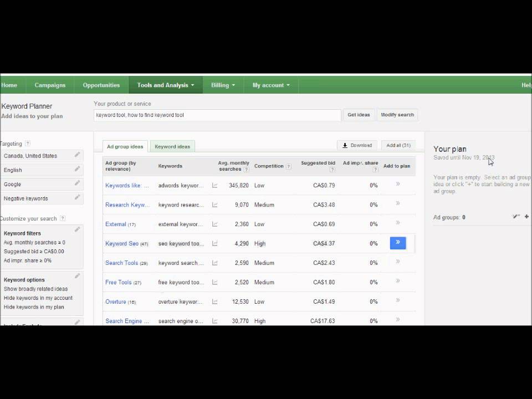Open help for Avg. monthly searches column
This screenshot has width=532, height=399.
(x=247, y=170)
